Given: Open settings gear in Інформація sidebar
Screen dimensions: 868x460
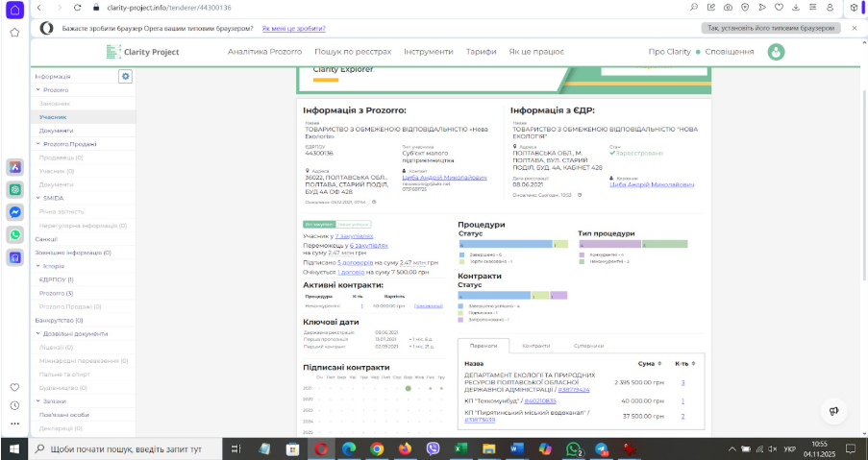Looking at the screenshot, I should point(125,76).
